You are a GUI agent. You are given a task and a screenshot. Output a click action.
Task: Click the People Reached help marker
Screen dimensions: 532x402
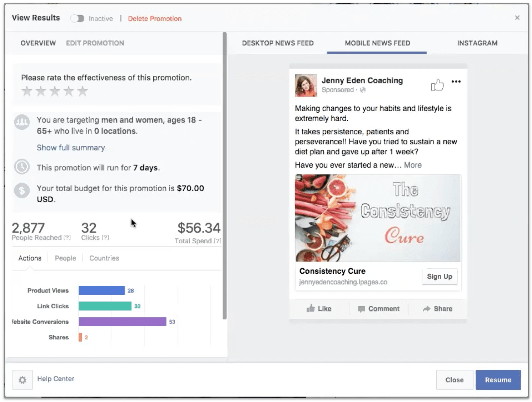coord(67,237)
